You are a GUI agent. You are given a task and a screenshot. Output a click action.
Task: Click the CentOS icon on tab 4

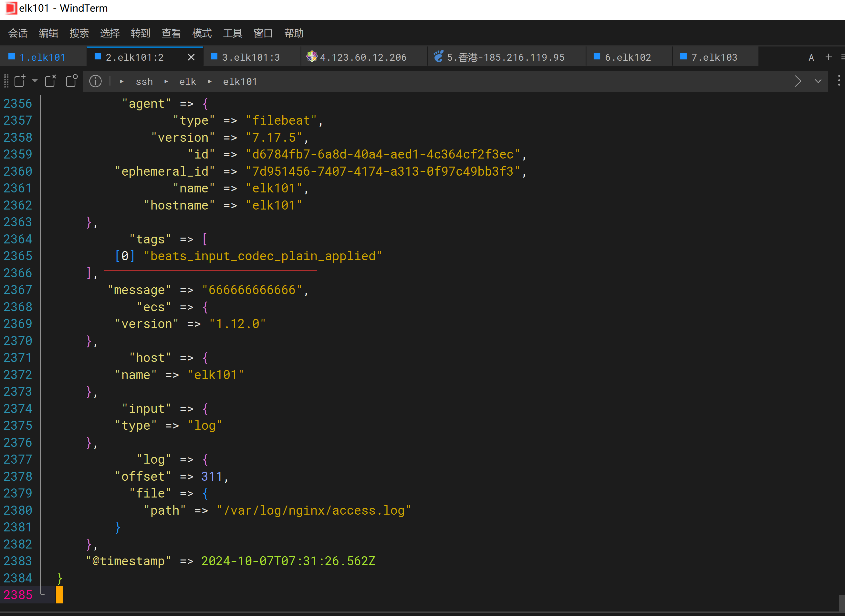(311, 56)
